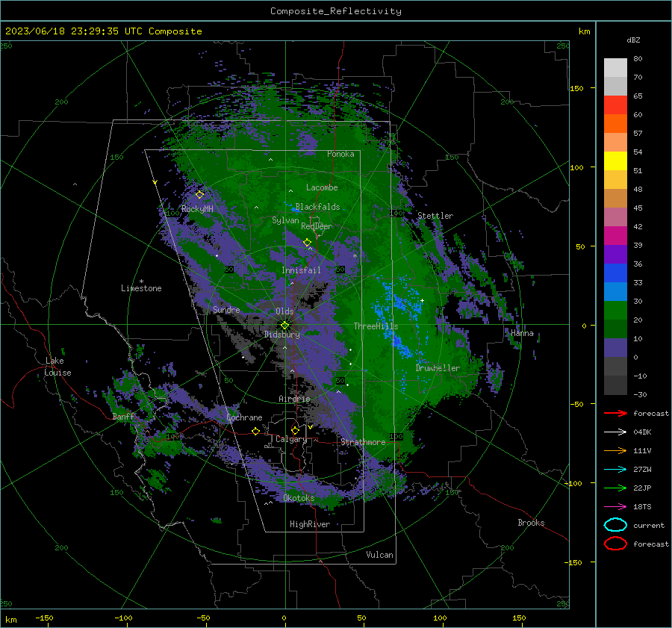The image size is (672, 628).
Task: Click the Stettler town label
Action: point(435,216)
